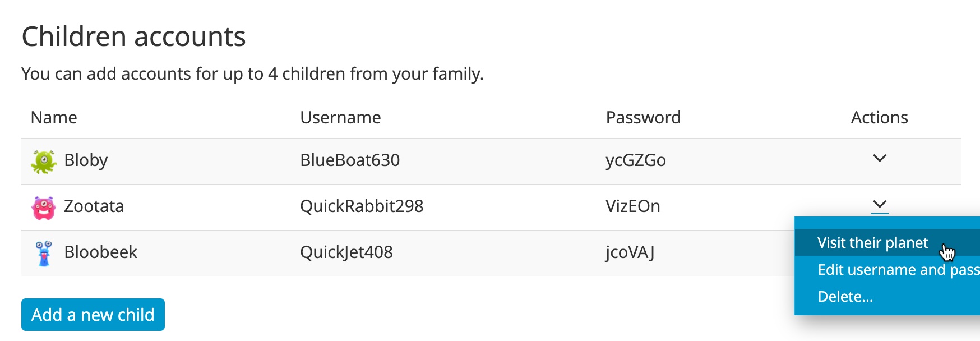Viewport: 980px width, 341px height.
Task: Click username QuickRabbit298
Action: pos(362,206)
